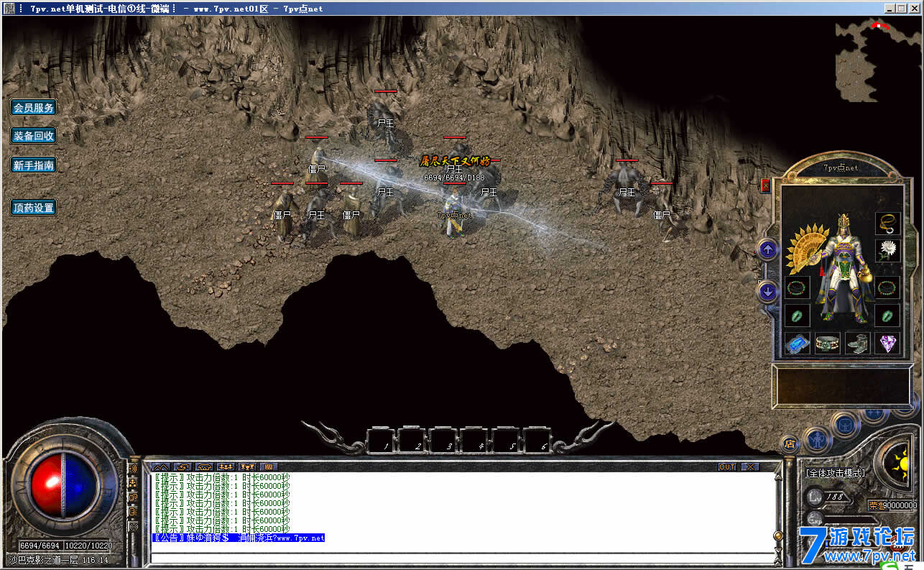Select the purple diamond gem slot
Viewport: 924px width, 570px height.
(x=888, y=344)
